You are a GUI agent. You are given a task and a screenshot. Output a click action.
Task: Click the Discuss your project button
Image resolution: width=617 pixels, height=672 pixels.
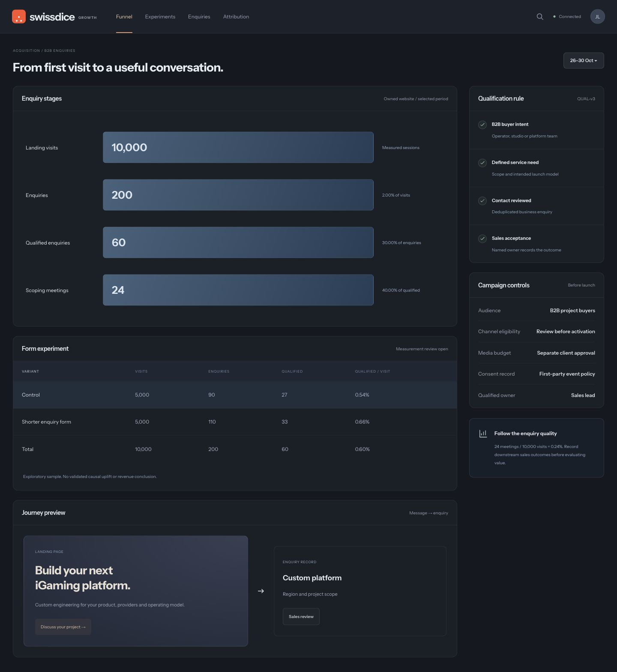pyautogui.click(x=63, y=627)
